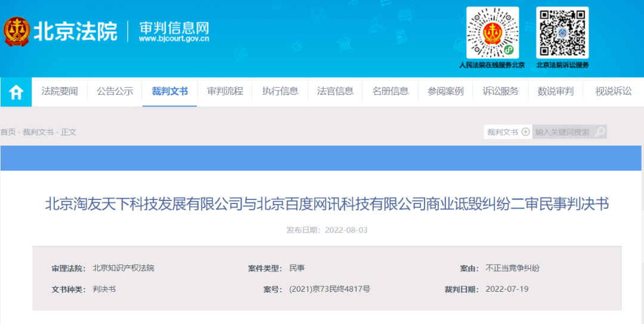Click the 首页 breadcrumb link
Image resolution: width=644 pixels, height=324 pixels.
click(x=8, y=132)
